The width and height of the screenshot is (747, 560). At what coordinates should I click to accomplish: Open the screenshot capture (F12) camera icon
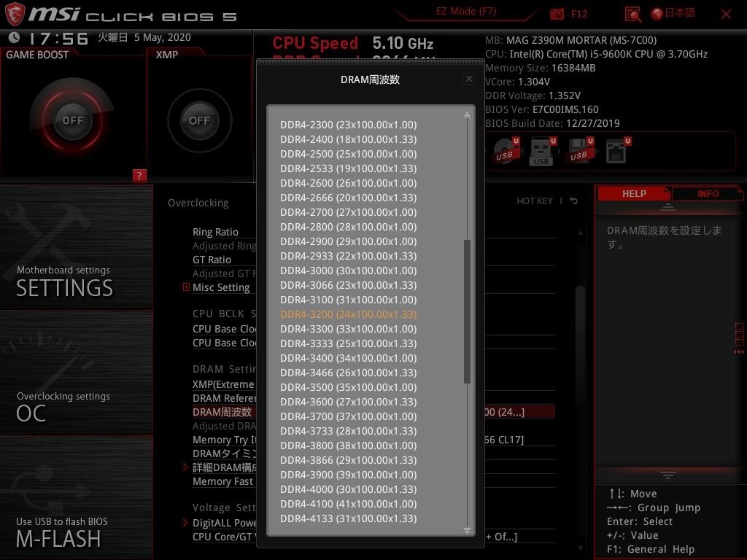click(557, 14)
